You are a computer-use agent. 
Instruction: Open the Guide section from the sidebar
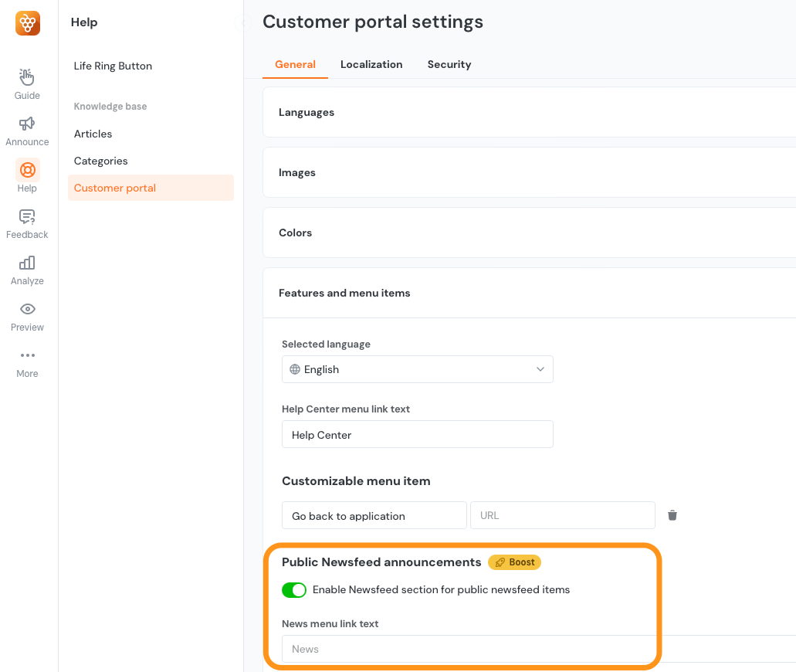point(26,83)
